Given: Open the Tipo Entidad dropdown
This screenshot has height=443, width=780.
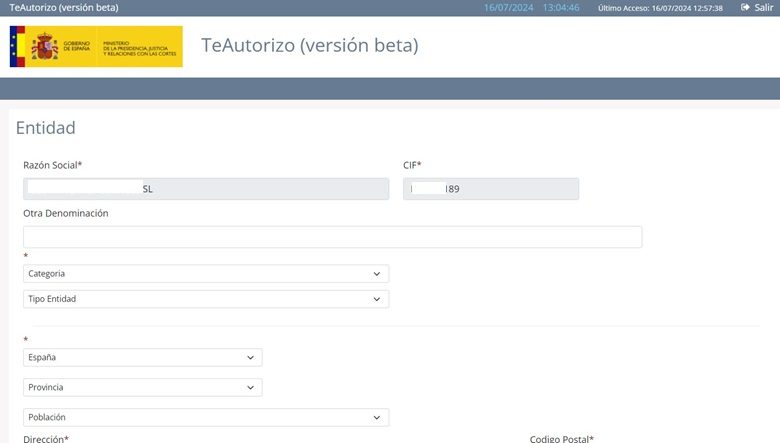Looking at the screenshot, I should tap(206, 299).
